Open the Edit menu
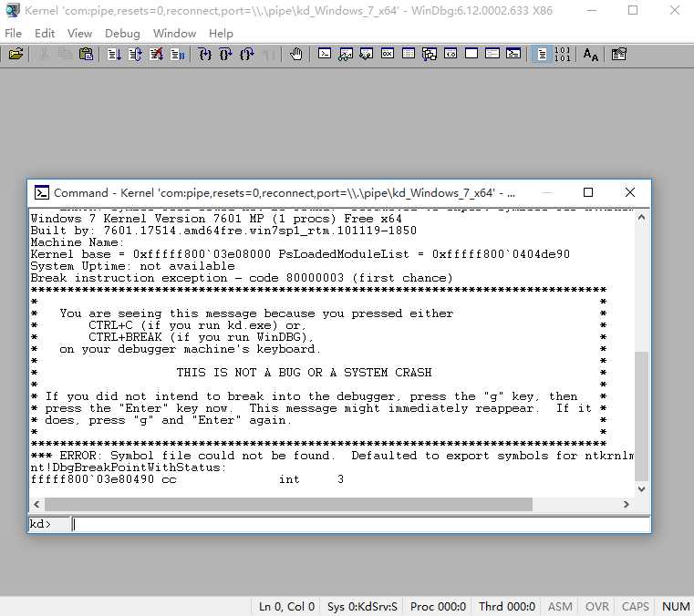This screenshot has height=616, width=694. (x=45, y=33)
